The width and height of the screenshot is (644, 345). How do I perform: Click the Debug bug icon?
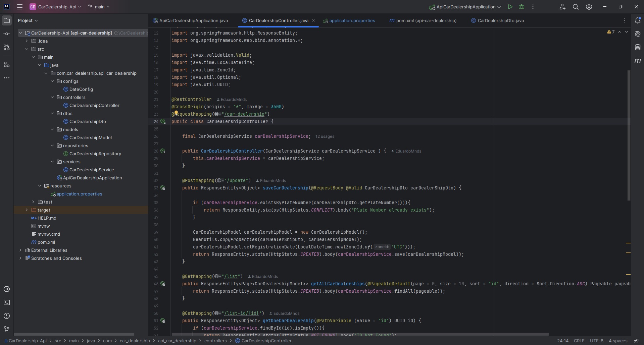coord(522,7)
